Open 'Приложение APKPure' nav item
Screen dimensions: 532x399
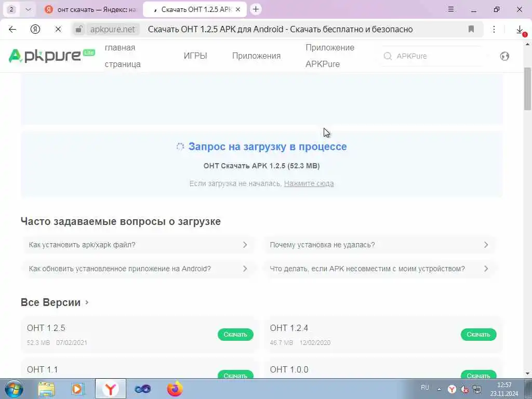coord(330,56)
